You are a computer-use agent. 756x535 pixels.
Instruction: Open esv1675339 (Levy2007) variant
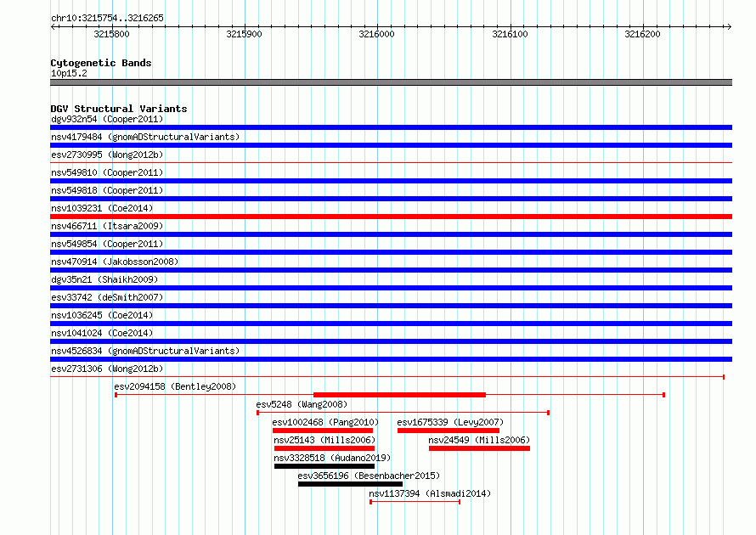pos(450,422)
